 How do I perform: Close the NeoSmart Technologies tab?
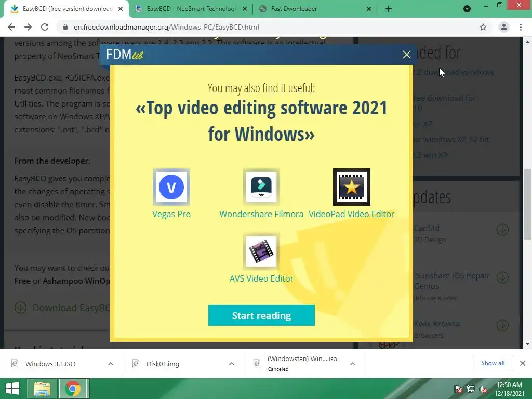point(245,9)
